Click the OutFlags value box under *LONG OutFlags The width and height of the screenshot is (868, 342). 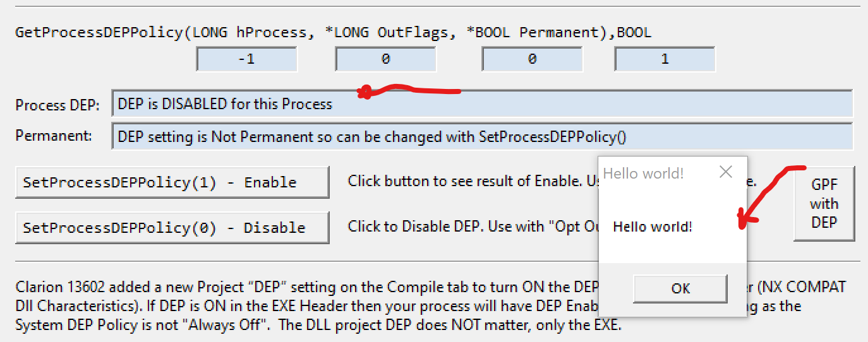(385, 59)
